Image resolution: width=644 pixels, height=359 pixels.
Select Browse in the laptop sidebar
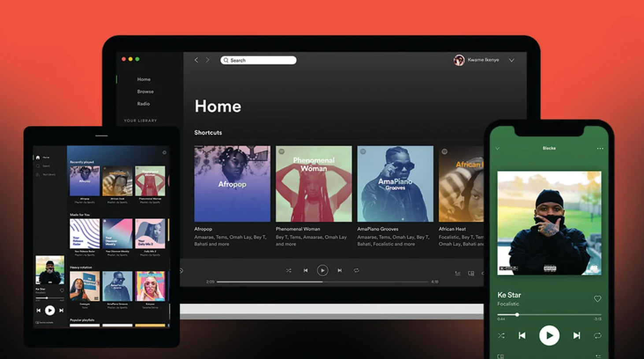tap(145, 92)
